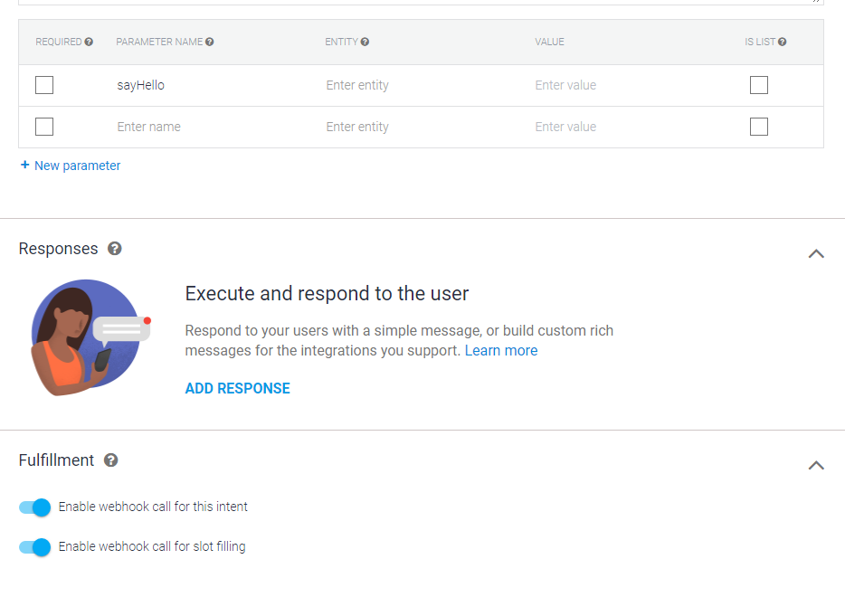Collapse the Responses section
Viewport: 845px width, 616px height.
[x=816, y=254]
